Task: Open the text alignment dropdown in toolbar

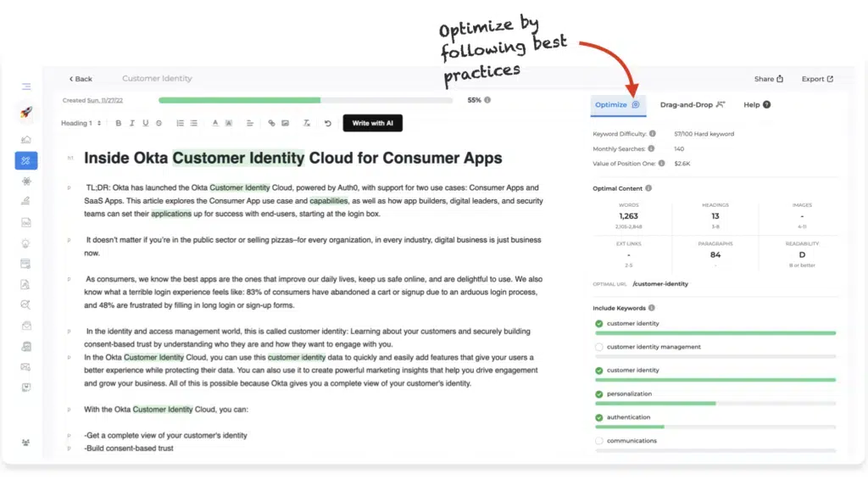Action: click(249, 123)
